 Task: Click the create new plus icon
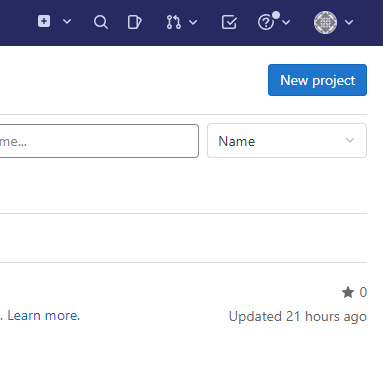(x=44, y=21)
